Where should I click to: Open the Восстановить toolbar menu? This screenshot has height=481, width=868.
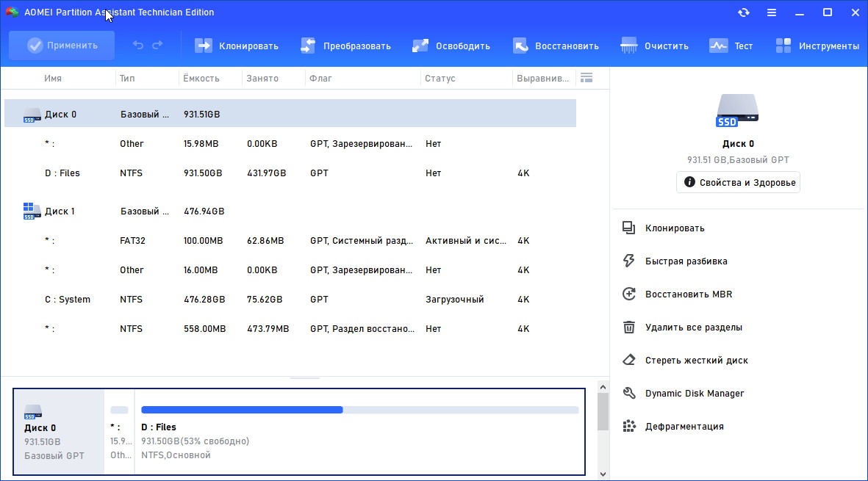(556, 46)
